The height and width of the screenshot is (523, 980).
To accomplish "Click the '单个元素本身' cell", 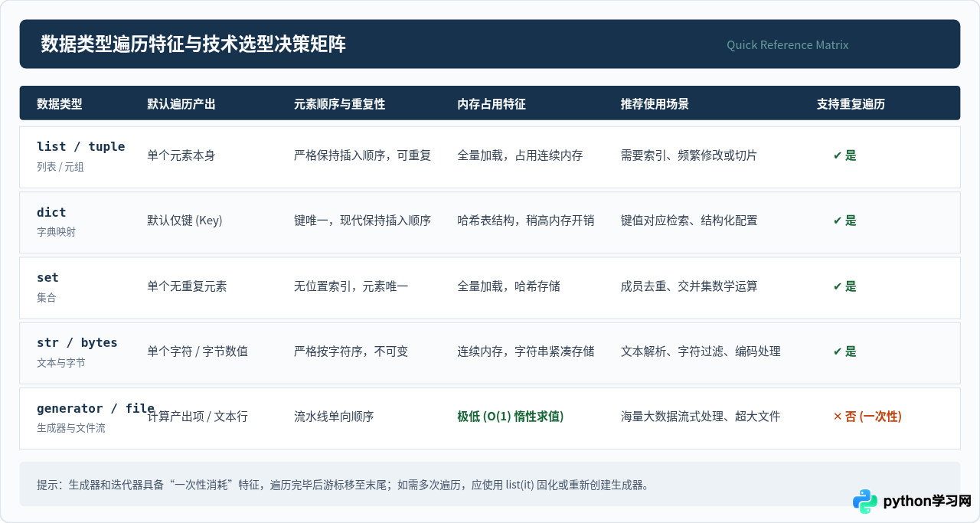I will pos(181,155).
